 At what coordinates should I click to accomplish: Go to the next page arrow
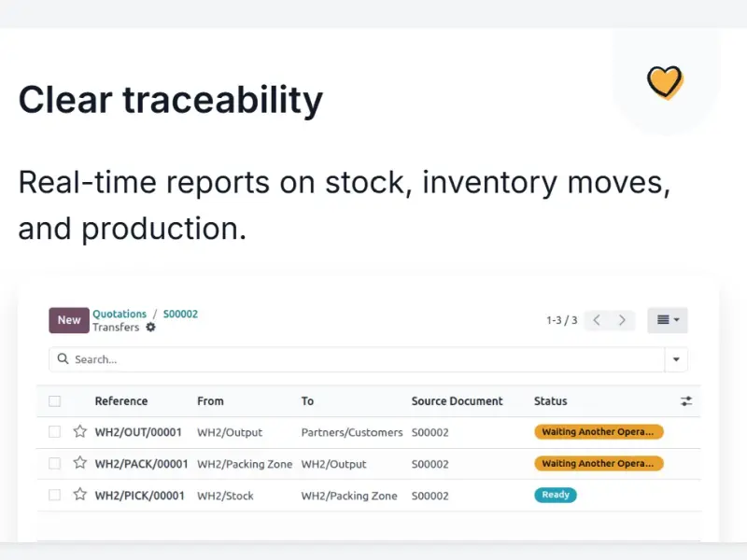click(x=623, y=320)
